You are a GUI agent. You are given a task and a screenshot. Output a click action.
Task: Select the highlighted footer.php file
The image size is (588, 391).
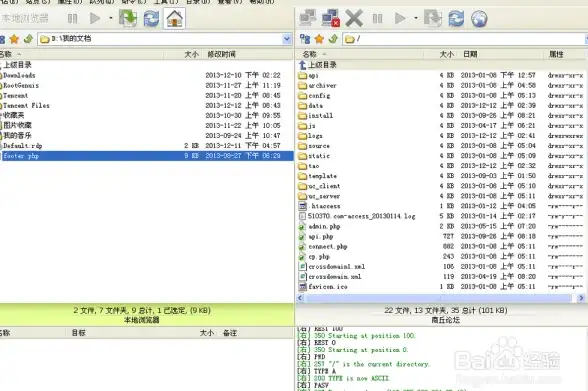pyautogui.click(x=147, y=156)
